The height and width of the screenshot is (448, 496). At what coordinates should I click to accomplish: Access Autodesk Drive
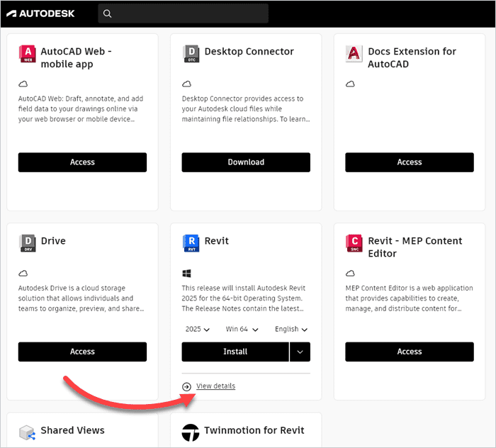[x=82, y=352]
